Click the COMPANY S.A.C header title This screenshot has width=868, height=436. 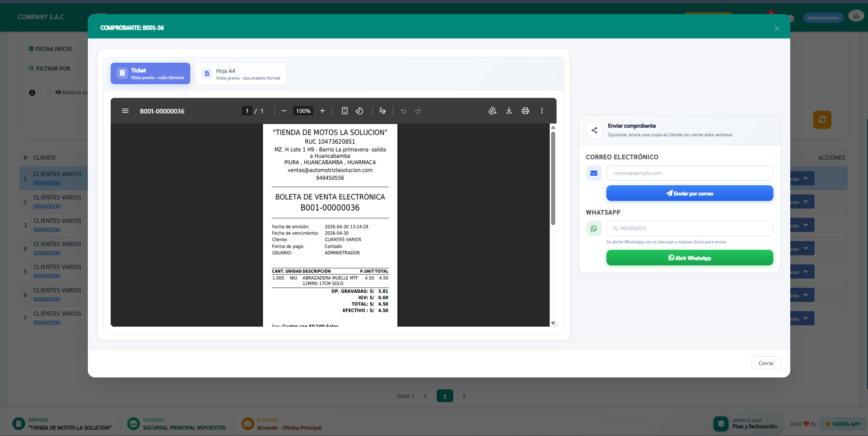41,17
